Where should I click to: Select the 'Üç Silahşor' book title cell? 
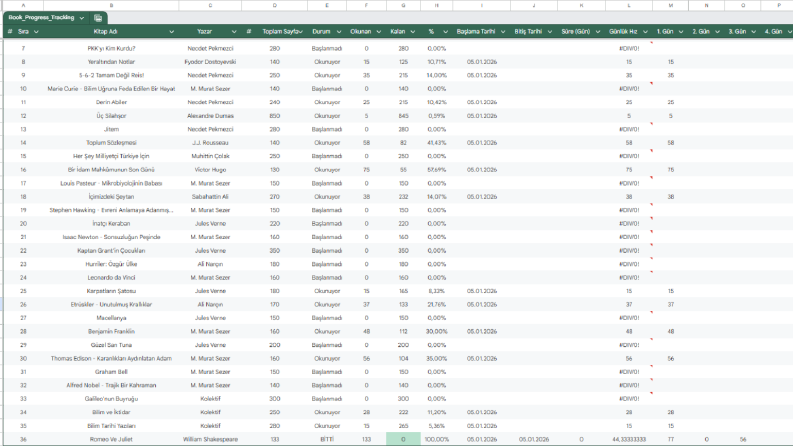(111, 116)
